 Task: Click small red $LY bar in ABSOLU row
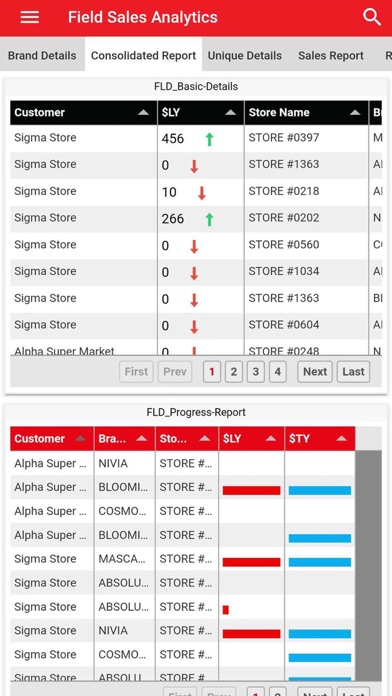(226, 610)
